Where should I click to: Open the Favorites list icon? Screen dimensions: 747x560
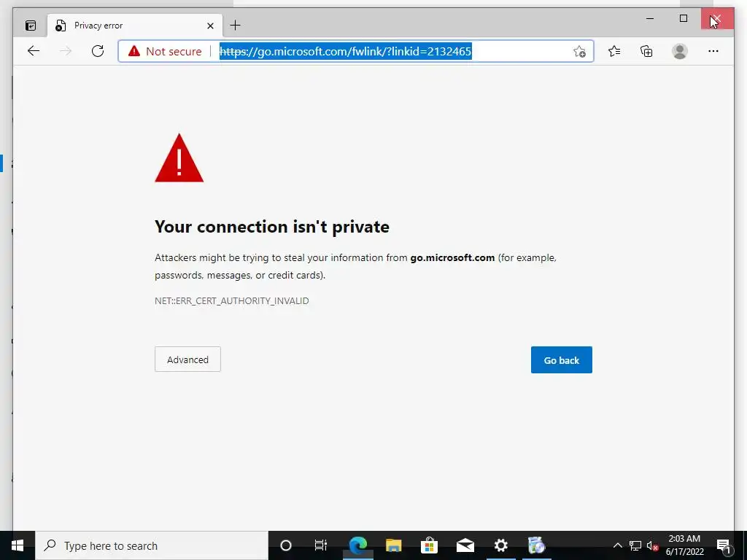[614, 51]
